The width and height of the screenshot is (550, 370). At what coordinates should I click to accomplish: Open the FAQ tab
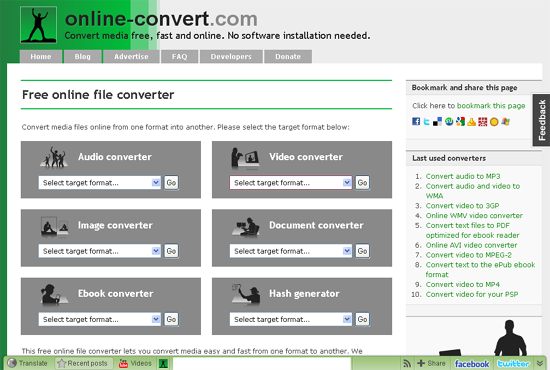[x=180, y=56]
